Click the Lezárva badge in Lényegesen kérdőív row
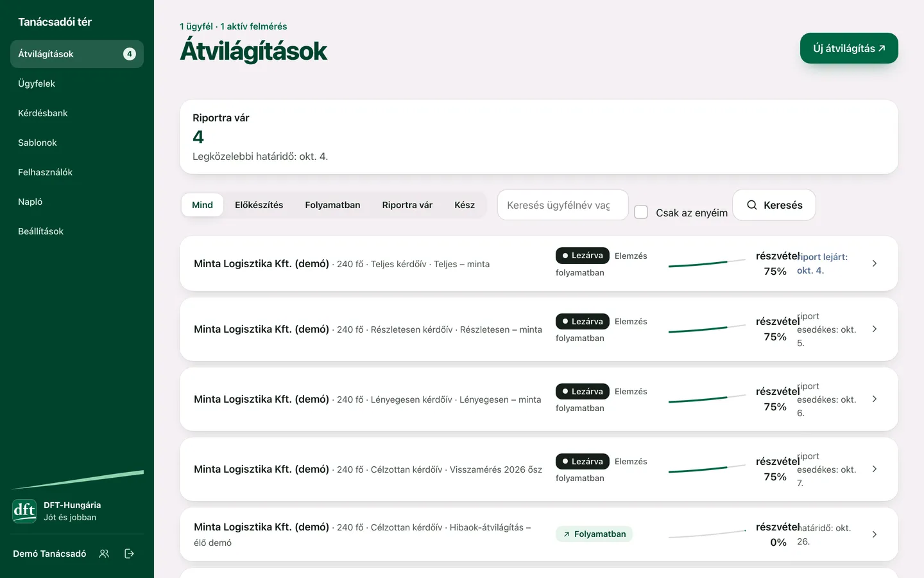Screen dimensions: 924x578 click(582, 391)
